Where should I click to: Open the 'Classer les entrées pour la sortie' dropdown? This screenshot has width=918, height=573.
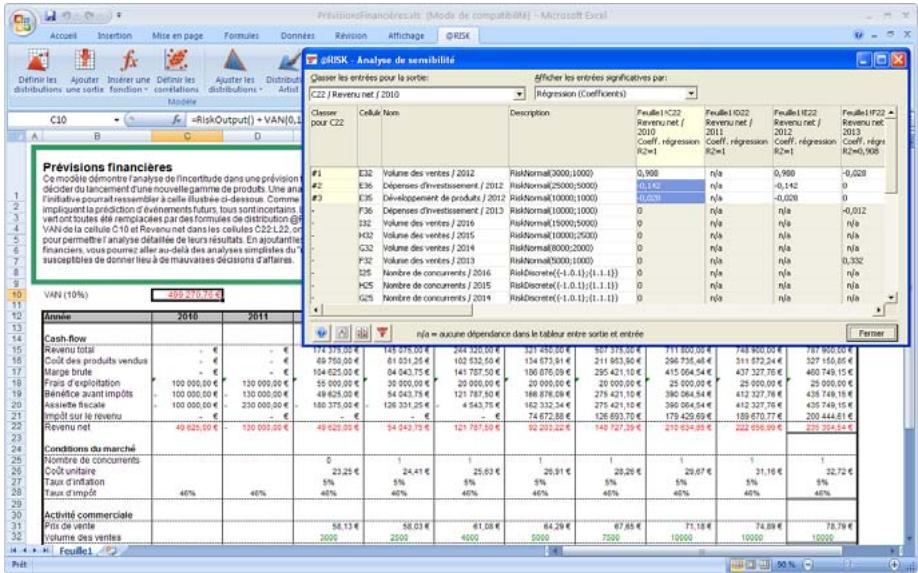coord(519,95)
